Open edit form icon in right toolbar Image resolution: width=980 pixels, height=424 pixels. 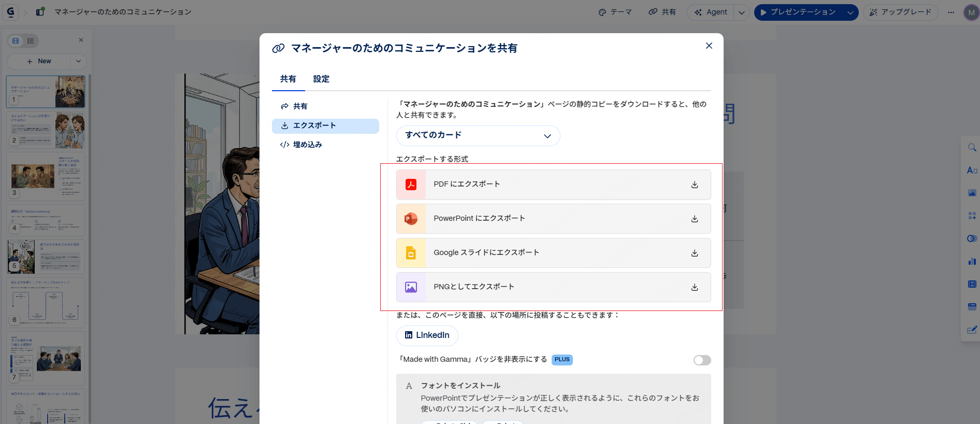pos(972,330)
